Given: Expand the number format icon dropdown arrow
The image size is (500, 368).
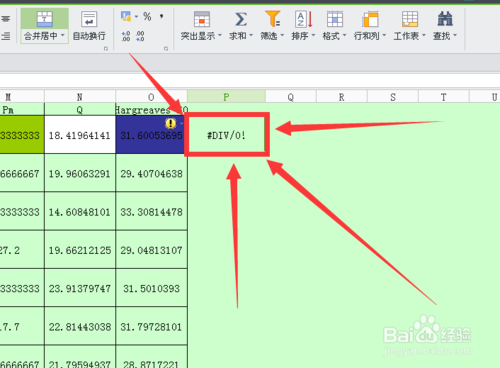Looking at the screenshot, I should (x=136, y=16).
